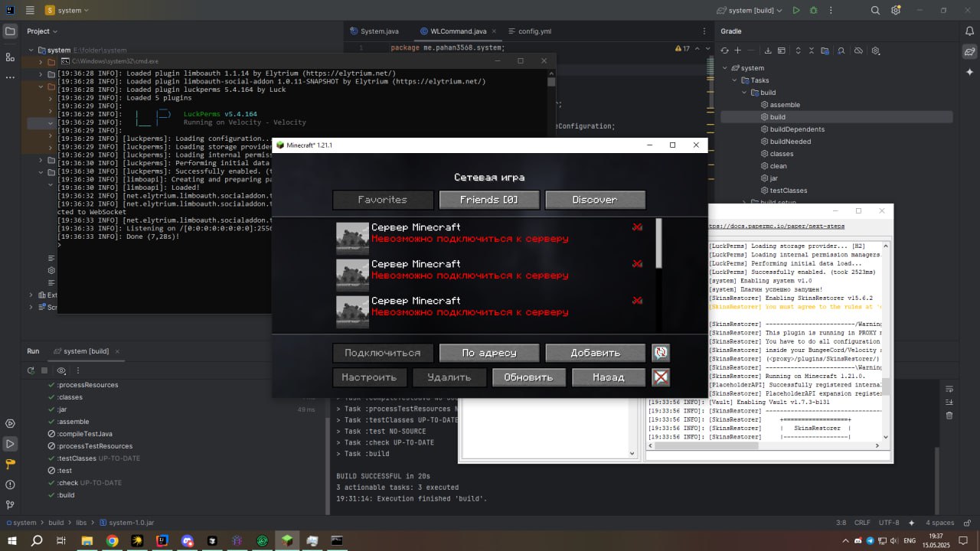
Task: Click the По адресу button
Action: coord(488,353)
